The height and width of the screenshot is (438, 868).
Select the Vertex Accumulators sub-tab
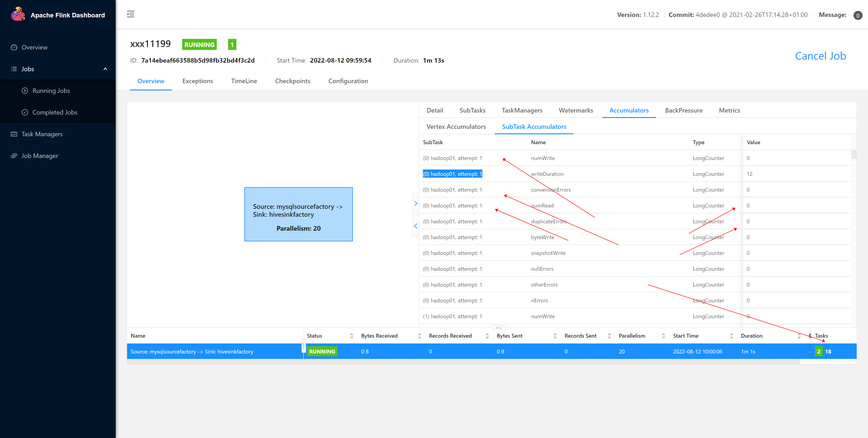click(x=456, y=127)
